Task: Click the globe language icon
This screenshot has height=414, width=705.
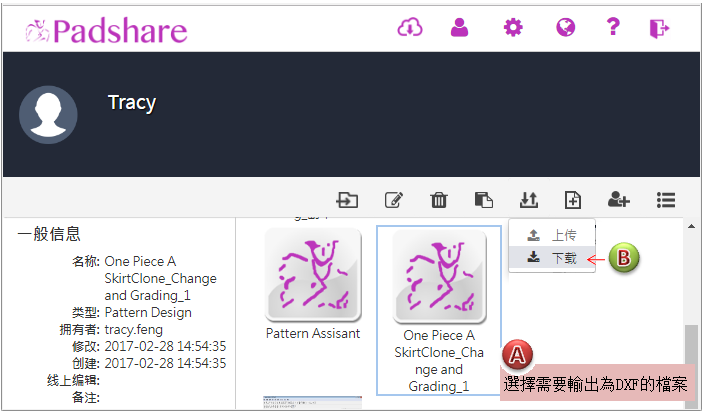Action: (x=565, y=28)
